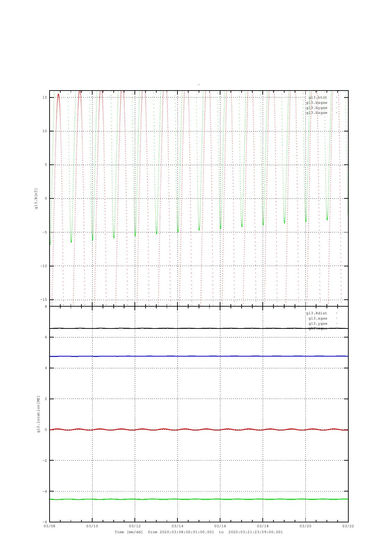Click the flat green line near -4.5 RE
Screen dimensions: 392x555
(199, 499)
